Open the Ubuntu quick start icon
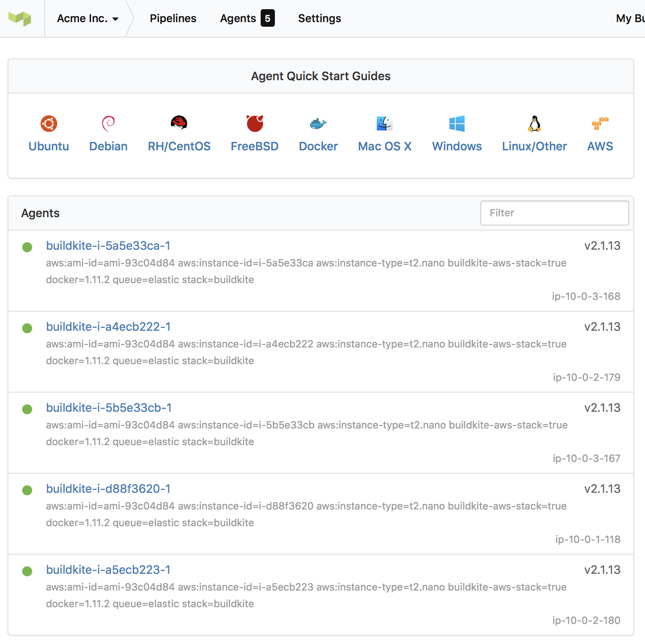 click(49, 124)
